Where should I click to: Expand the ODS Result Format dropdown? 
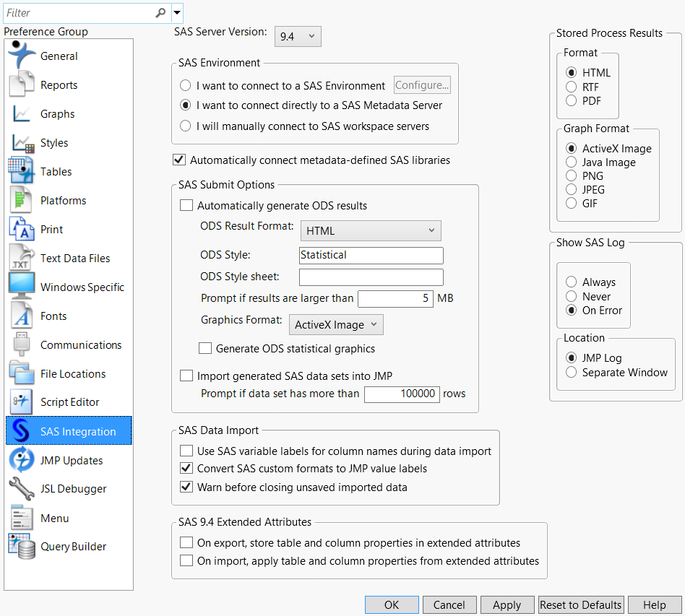[370, 231]
